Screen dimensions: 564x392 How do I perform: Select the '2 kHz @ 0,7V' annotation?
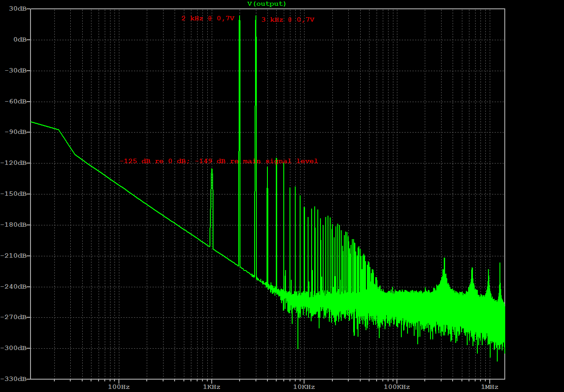[x=208, y=19]
